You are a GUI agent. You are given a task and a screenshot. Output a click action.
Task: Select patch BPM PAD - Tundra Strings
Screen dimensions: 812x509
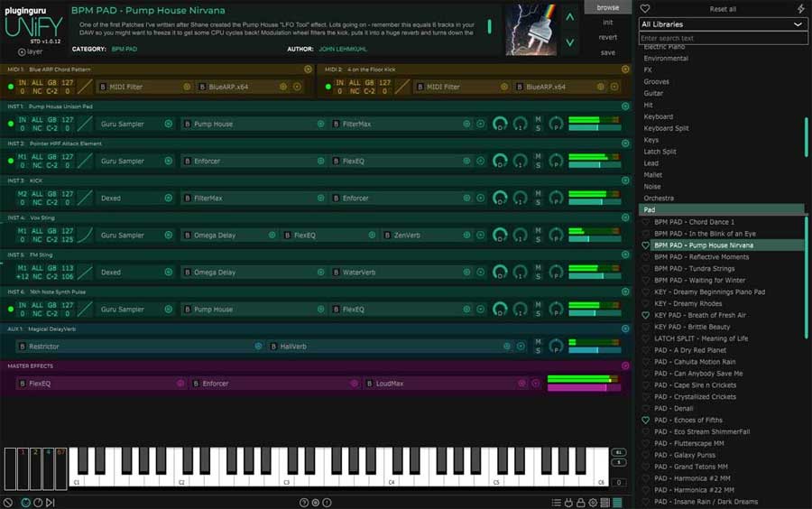coord(694,269)
